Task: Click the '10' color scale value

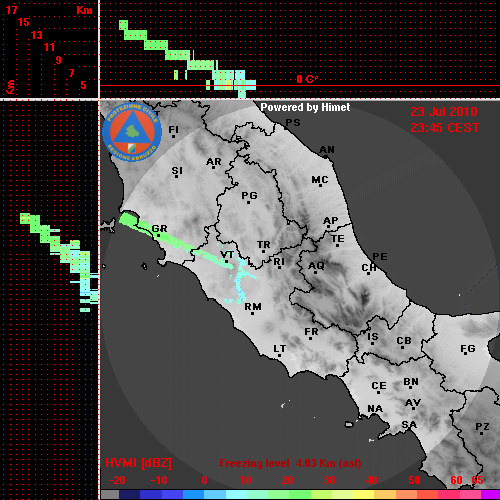Action: click(246, 480)
